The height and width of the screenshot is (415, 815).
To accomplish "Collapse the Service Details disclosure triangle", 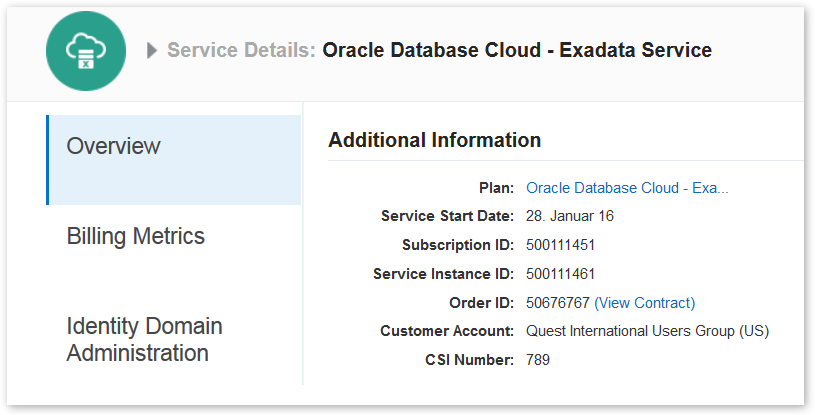I will click(152, 51).
